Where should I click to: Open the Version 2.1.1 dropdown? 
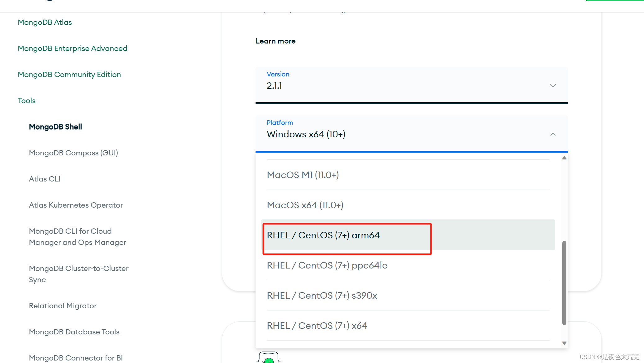411,85
